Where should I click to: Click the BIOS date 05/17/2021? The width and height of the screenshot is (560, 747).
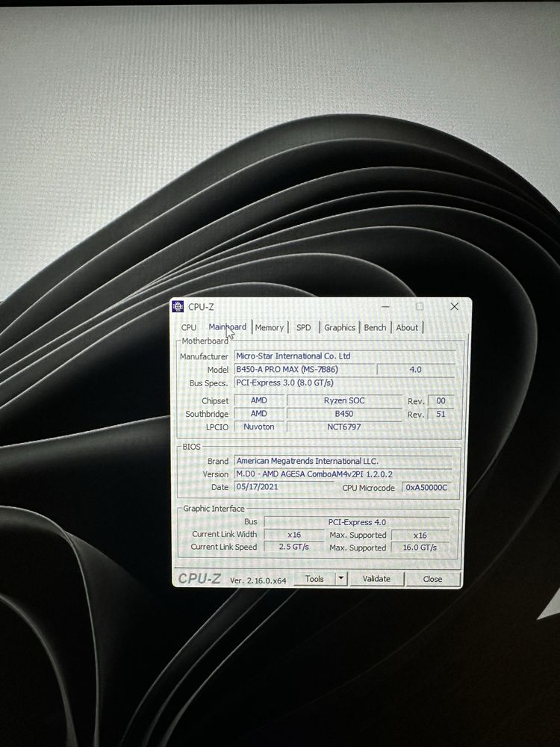coord(284,487)
